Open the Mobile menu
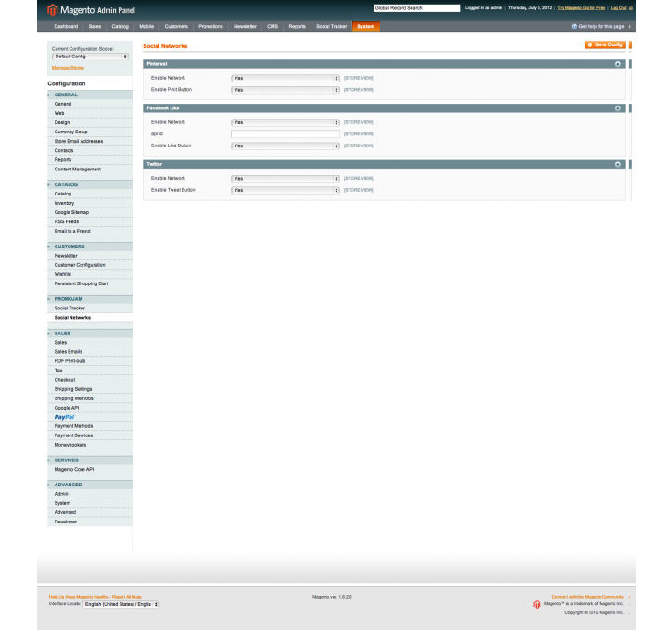The height and width of the screenshot is (630, 672). coord(146,27)
